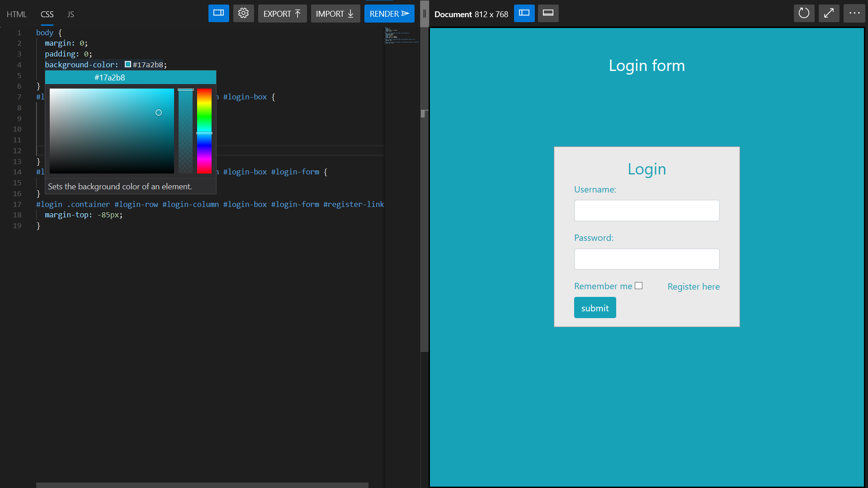Select side-by-side document layout icon

click(x=524, y=14)
